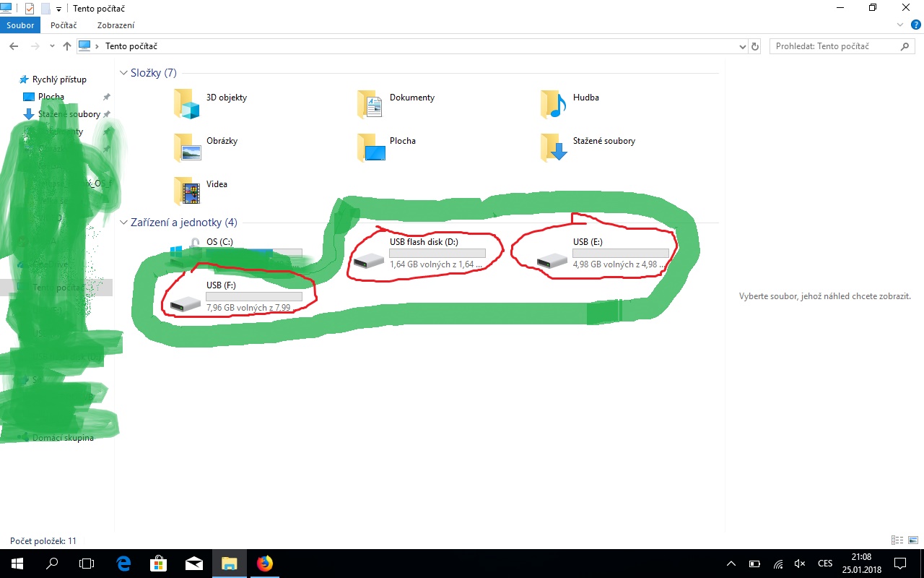Viewport: 924px width, 578px height.
Task: Go up one folder level
Action: point(67,46)
